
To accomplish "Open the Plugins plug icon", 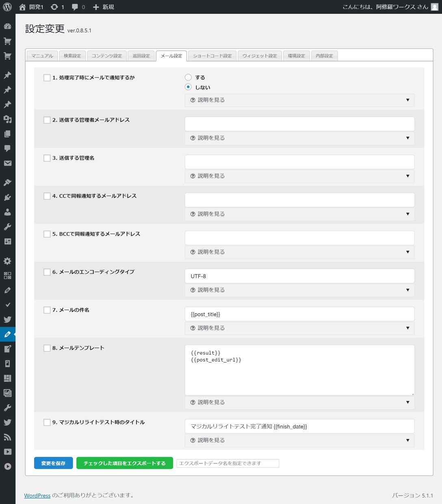I will [7, 197].
